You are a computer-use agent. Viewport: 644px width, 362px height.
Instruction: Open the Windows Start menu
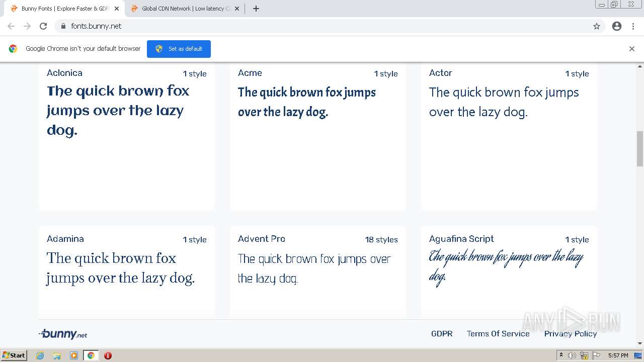(14, 355)
